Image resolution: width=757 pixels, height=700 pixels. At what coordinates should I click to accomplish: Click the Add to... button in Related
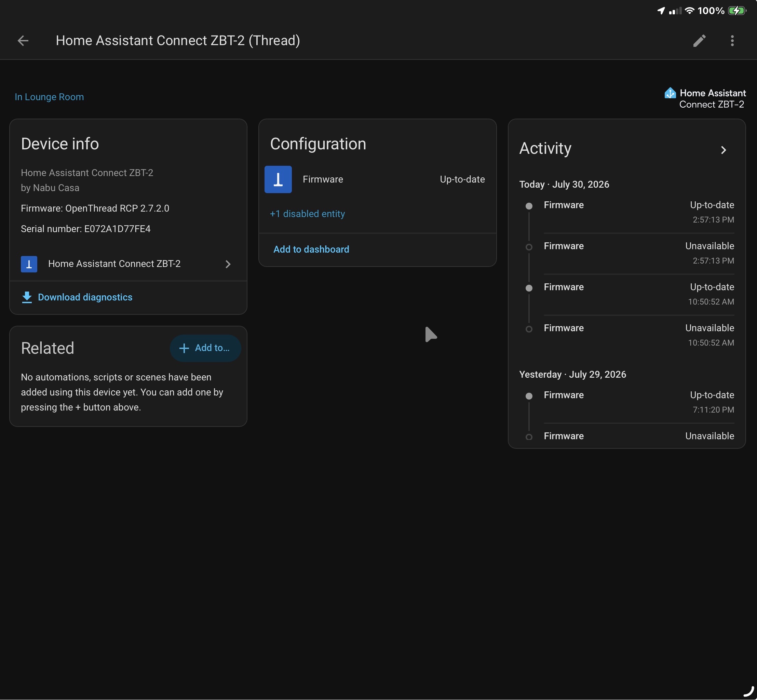tap(205, 348)
